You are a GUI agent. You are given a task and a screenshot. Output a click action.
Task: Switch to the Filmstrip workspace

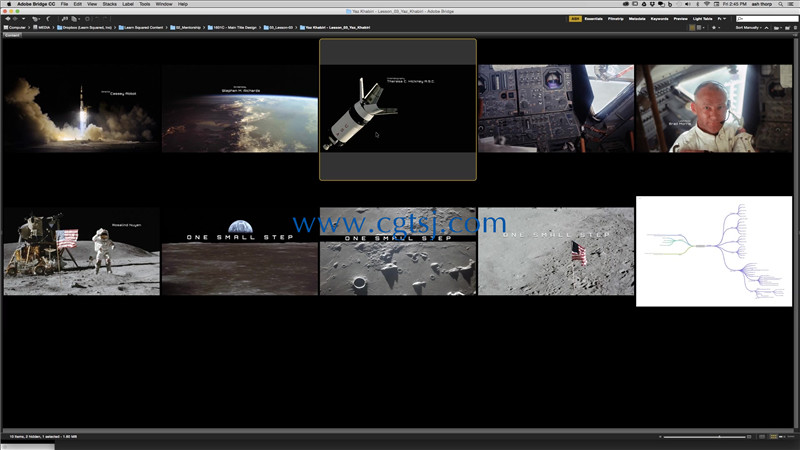[x=615, y=19]
